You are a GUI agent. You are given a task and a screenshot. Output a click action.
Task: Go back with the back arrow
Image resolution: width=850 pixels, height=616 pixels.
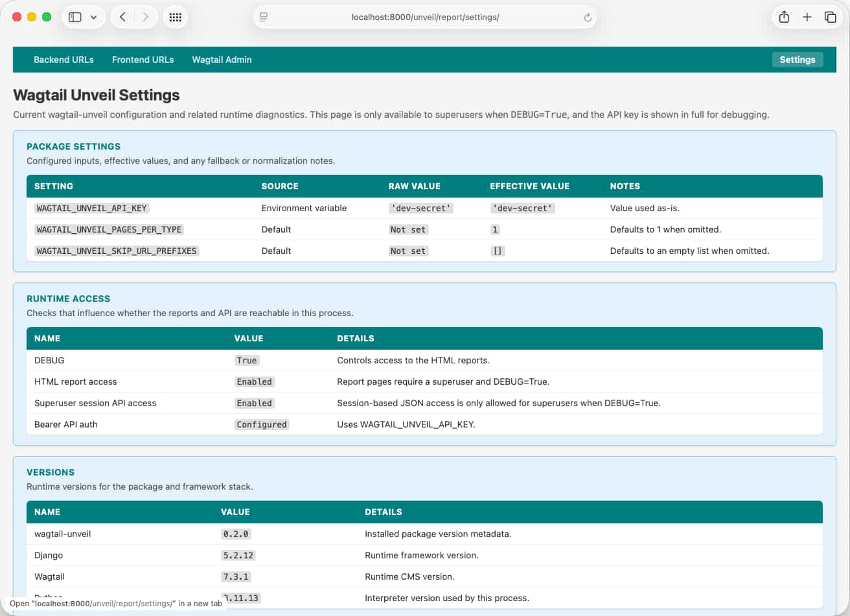[x=122, y=17]
